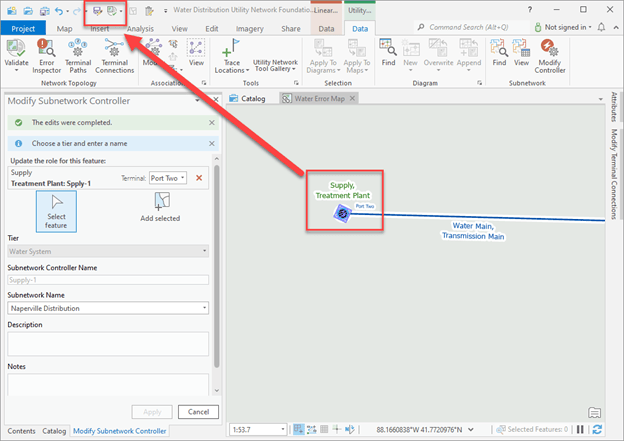Click the Validate topology icon
Image resolution: width=624 pixels, height=441 pixels.
pos(16,48)
